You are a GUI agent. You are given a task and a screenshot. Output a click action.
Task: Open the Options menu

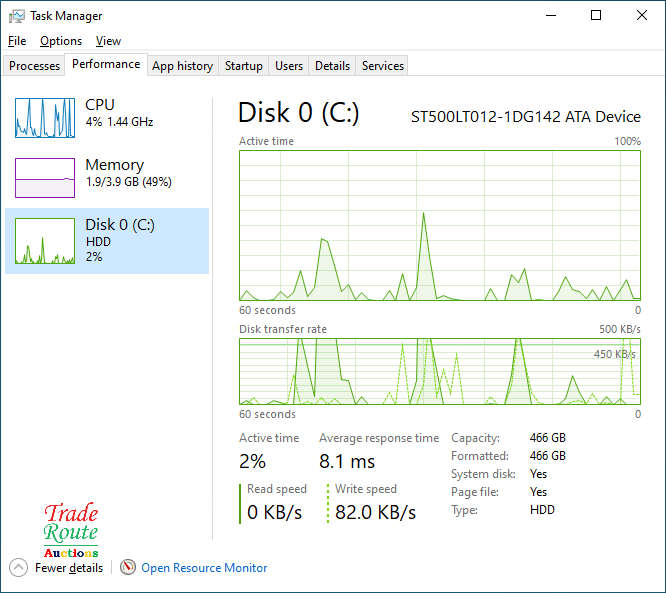[x=61, y=41]
